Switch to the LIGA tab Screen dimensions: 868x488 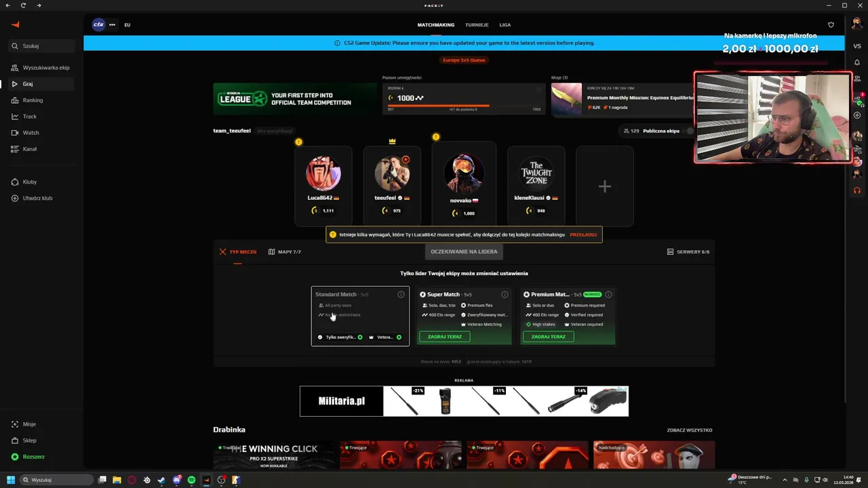[505, 25]
